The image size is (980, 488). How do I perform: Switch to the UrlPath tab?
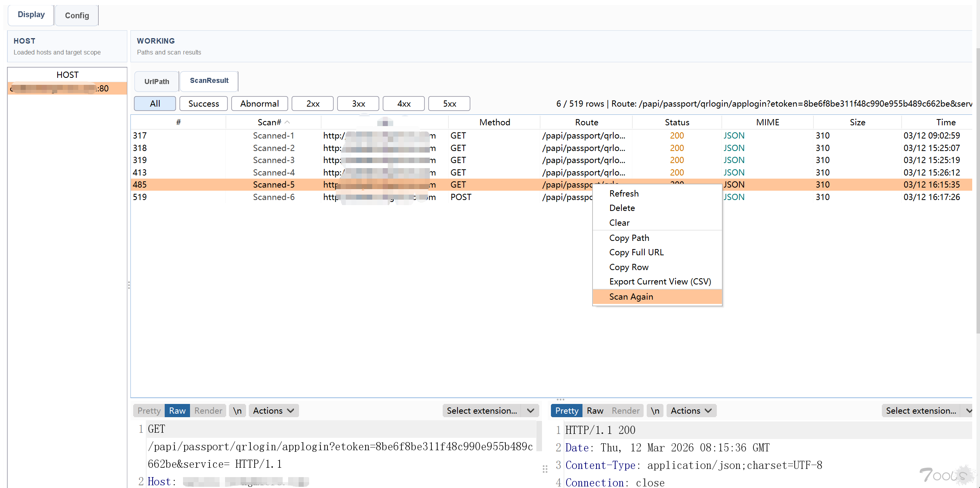157,81
